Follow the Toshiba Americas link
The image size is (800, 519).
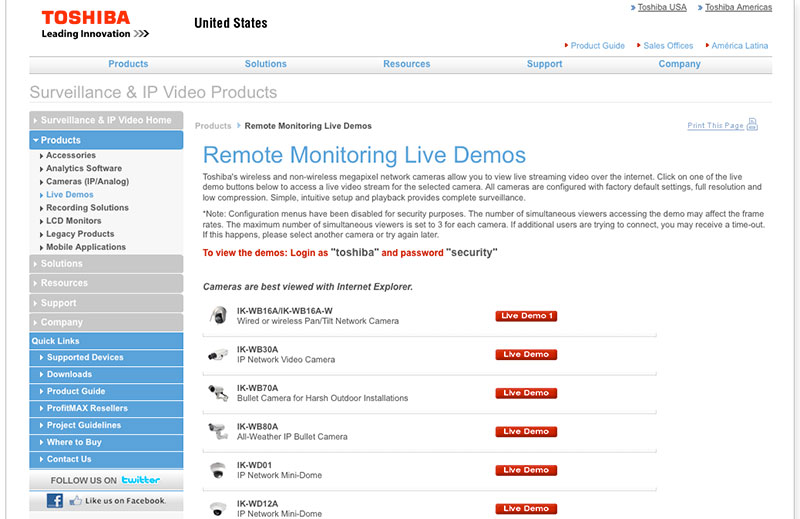coord(738,7)
